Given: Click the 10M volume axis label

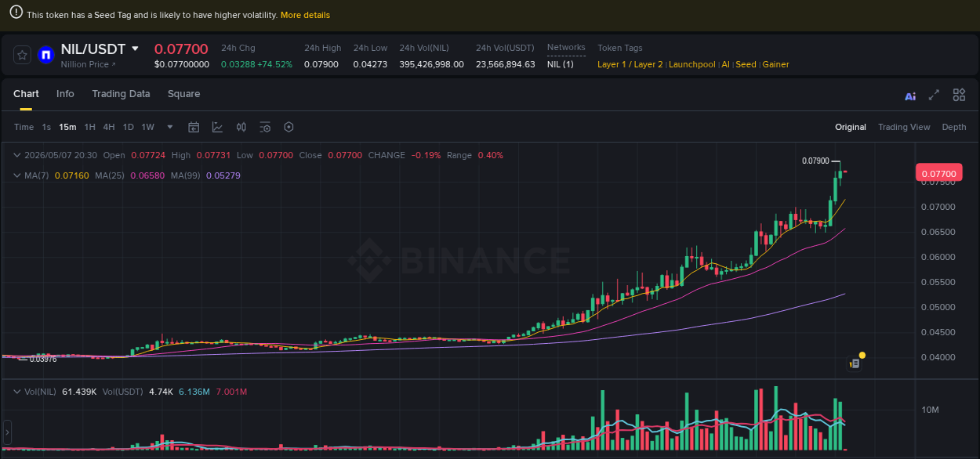Looking at the screenshot, I should [x=931, y=410].
